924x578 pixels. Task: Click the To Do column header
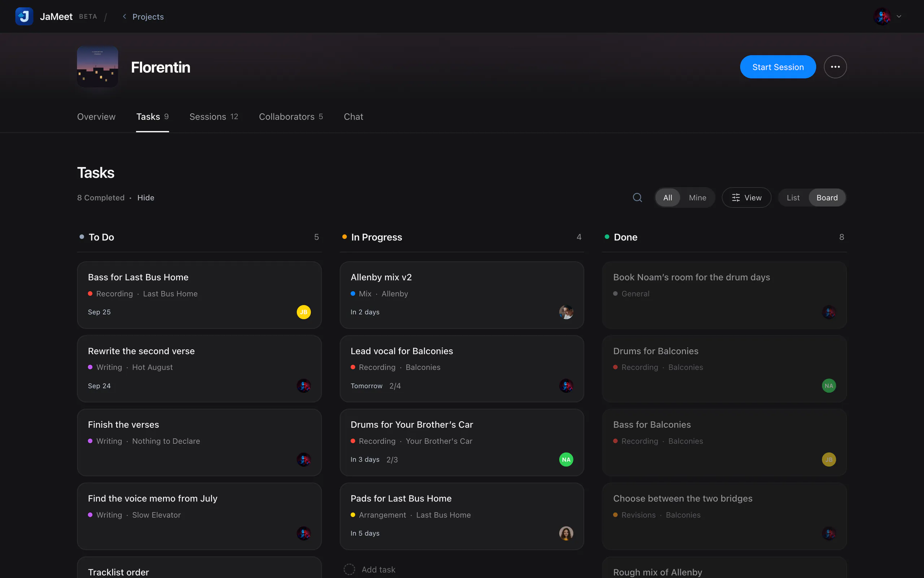(x=199, y=237)
